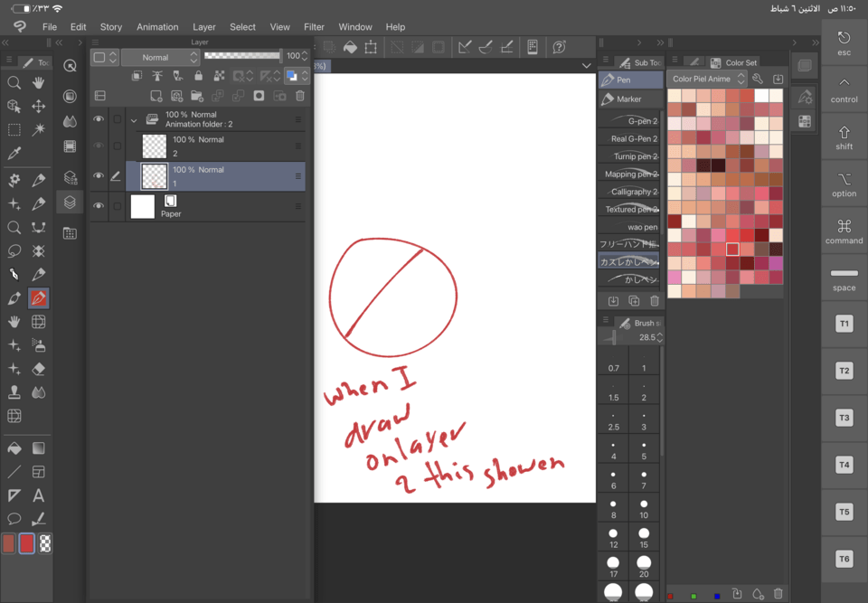Collapse the Animation folder in Layer panel
This screenshot has height=603, width=868.
[132, 118]
